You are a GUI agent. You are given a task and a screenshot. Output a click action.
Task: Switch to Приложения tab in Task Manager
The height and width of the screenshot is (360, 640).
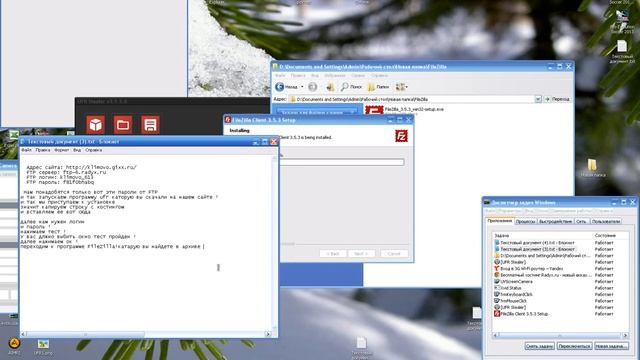coord(500,221)
